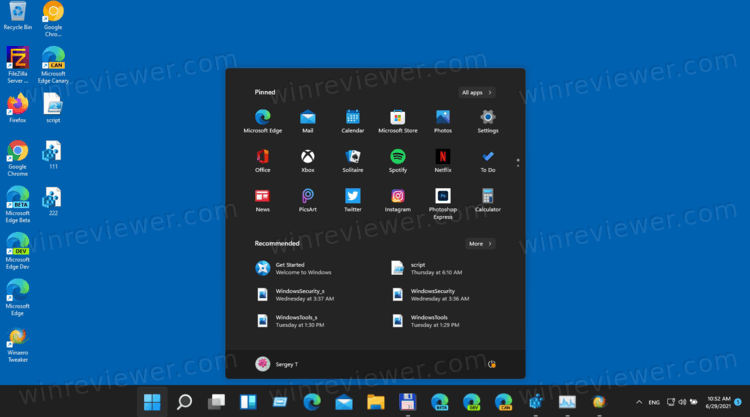Open the notification badge in tray
The image size is (750, 417).
[x=738, y=402]
